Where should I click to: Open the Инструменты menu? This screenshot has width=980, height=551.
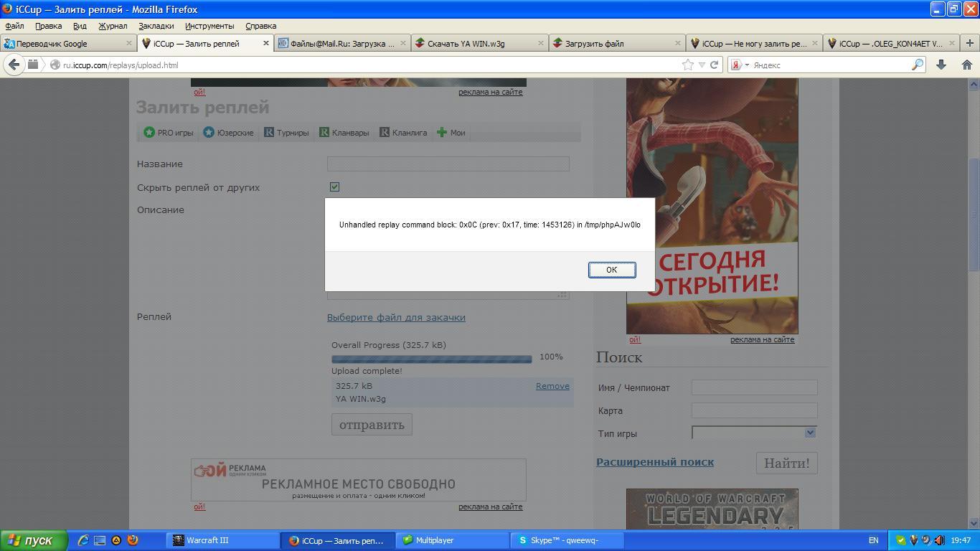[209, 26]
